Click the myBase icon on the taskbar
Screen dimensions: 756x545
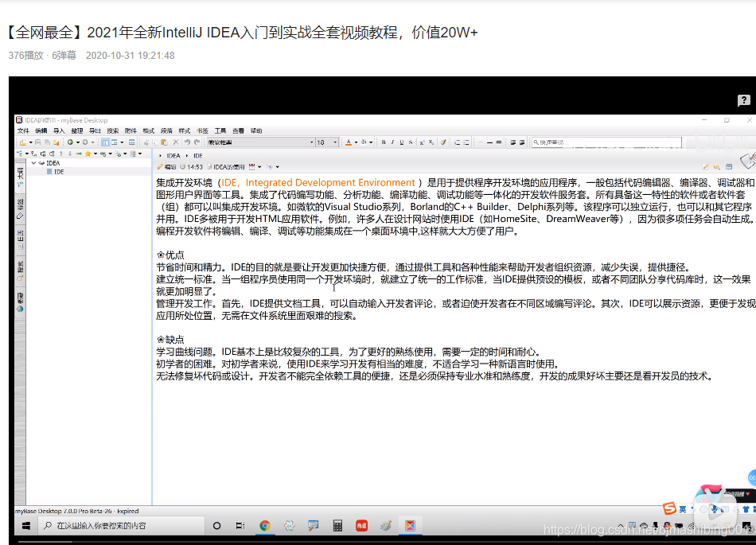pyautogui.click(x=411, y=526)
